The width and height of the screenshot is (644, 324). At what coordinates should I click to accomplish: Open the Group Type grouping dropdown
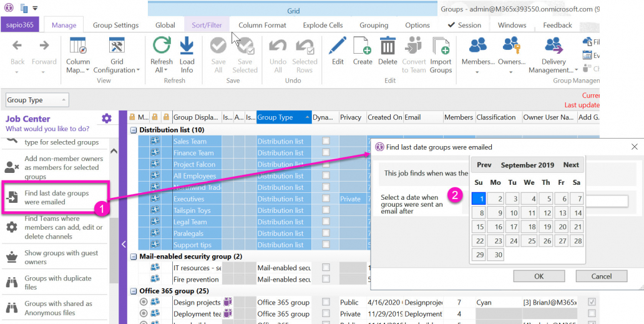coord(37,101)
